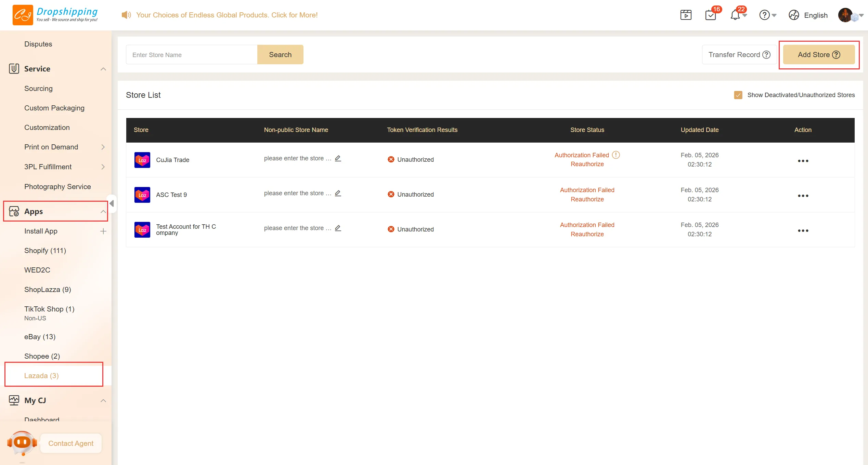Click the edit pencil for ASC Test 9

point(338,193)
